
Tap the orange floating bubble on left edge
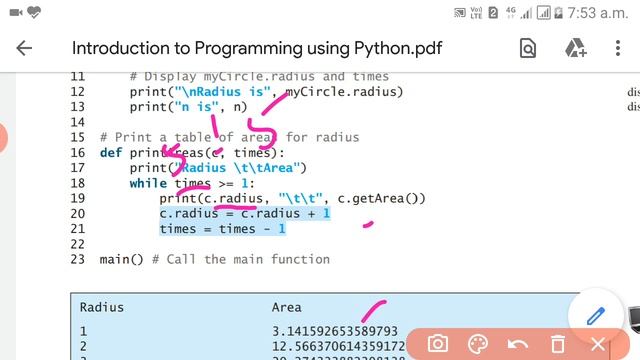point(2,137)
